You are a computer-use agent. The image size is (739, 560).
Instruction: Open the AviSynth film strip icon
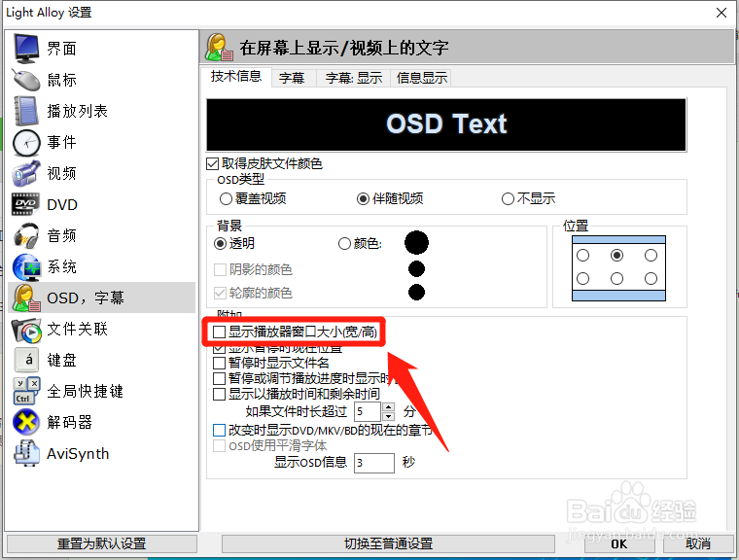point(26,453)
